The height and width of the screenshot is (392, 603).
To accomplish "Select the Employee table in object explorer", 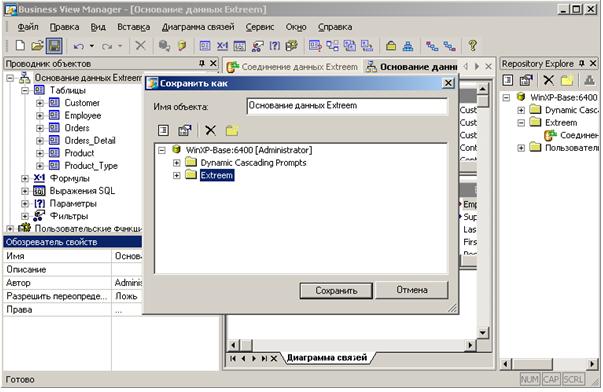I will pos(83,115).
